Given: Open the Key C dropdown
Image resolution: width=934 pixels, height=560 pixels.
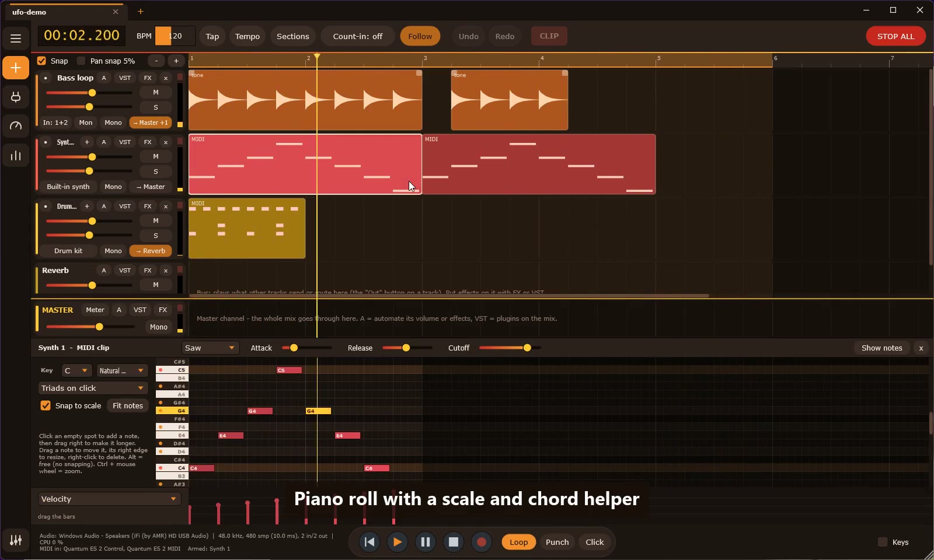Looking at the screenshot, I should [76, 370].
